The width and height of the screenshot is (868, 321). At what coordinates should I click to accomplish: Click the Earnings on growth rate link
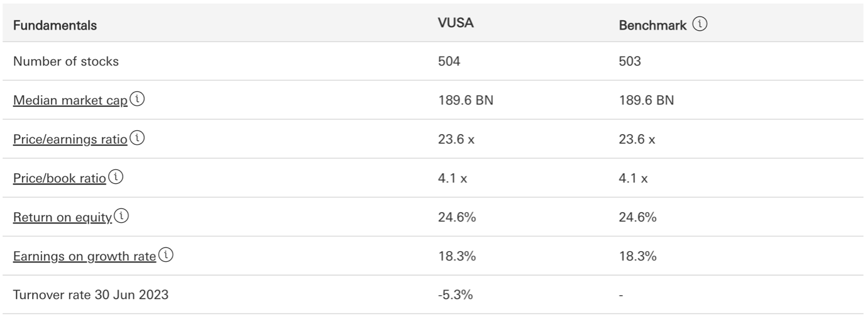85,256
